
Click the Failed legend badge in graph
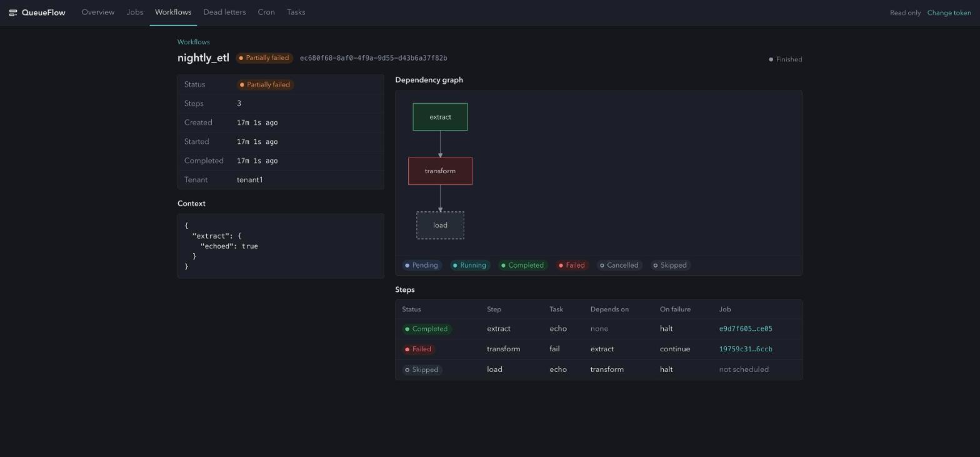(572, 265)
